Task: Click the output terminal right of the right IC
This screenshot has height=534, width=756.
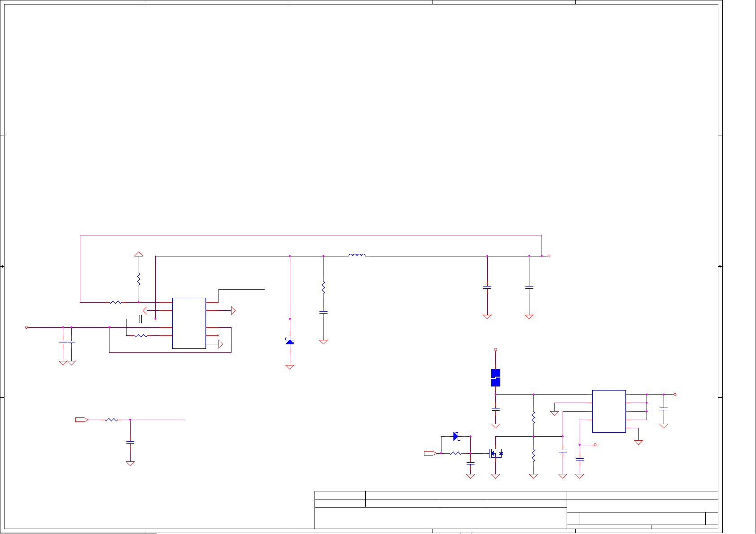Action: [x=675, y=395]
